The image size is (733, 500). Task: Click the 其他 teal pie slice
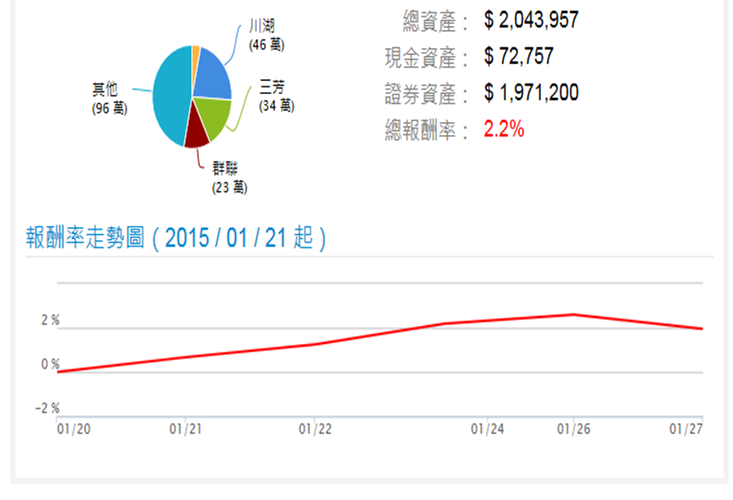pos(172,97)
